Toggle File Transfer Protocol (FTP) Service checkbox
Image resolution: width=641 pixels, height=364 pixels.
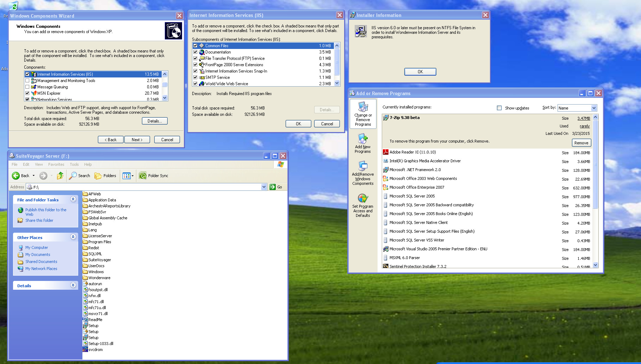[x=195, y=58]
